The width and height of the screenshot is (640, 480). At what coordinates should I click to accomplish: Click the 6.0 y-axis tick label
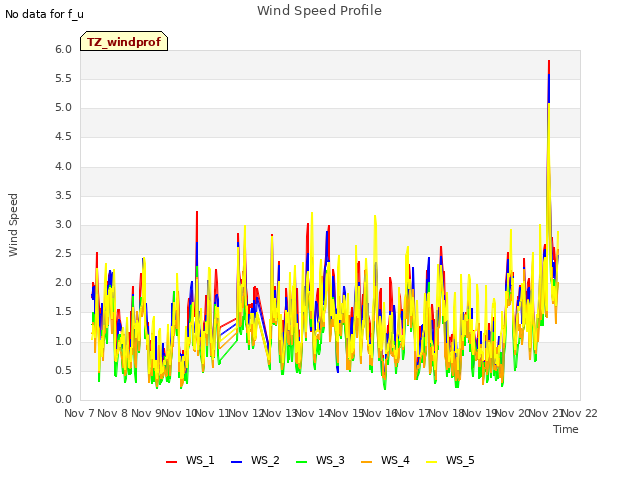[63, 49]
